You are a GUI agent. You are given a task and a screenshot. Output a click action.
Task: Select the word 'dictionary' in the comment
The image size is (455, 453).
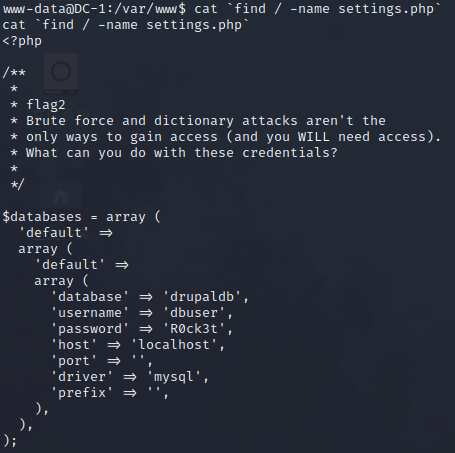pos(194,121)
